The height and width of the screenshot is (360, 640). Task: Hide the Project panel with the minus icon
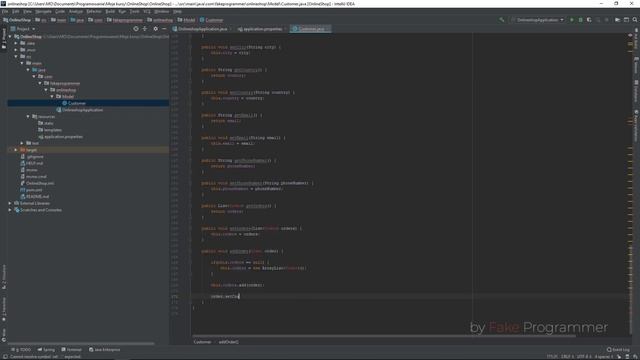(164, 29)
